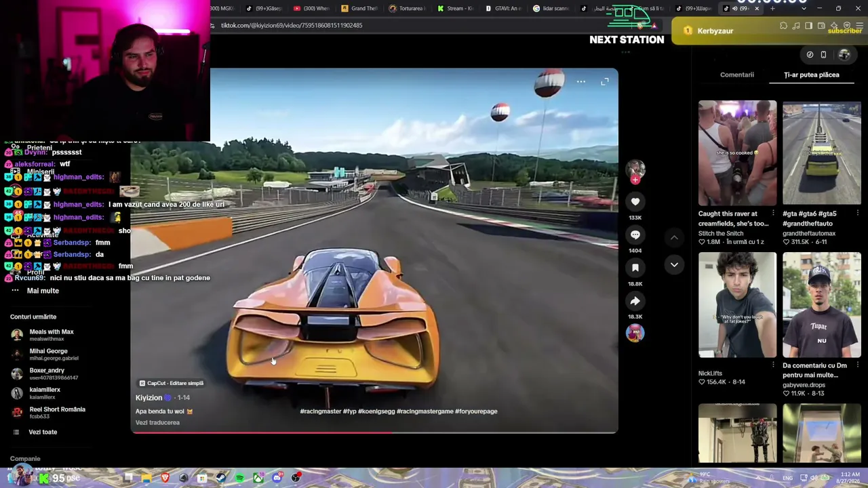
Task: Like the TikTok video with heart icon
Action: (x=635, y=201)
